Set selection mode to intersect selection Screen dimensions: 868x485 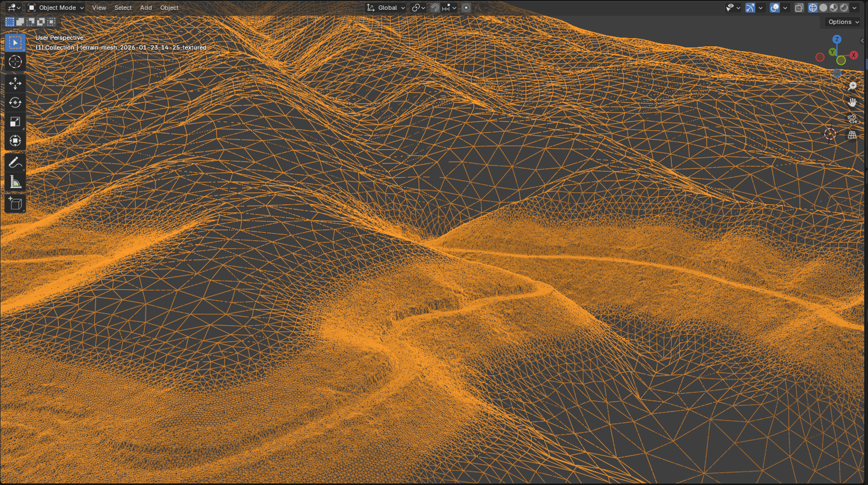52,22
